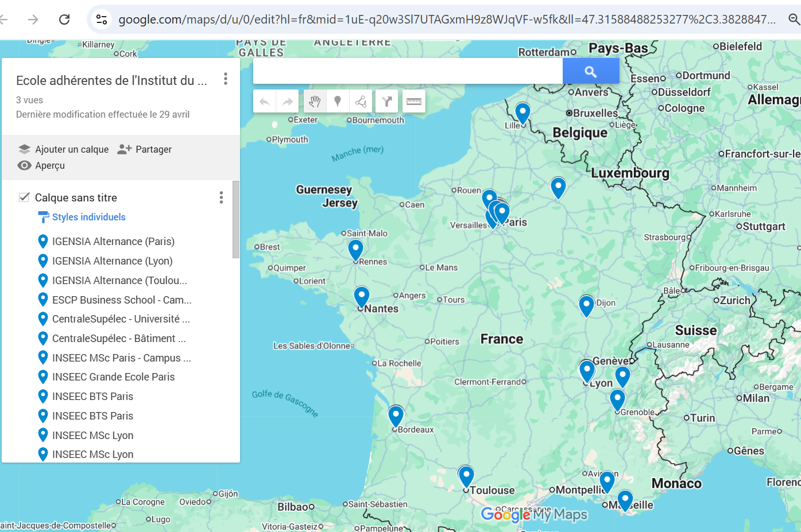Image resolution: width=801 pixels, height=532 pixels.
Task: Click the '3 vues' view count text
Action: click(29, 100)
